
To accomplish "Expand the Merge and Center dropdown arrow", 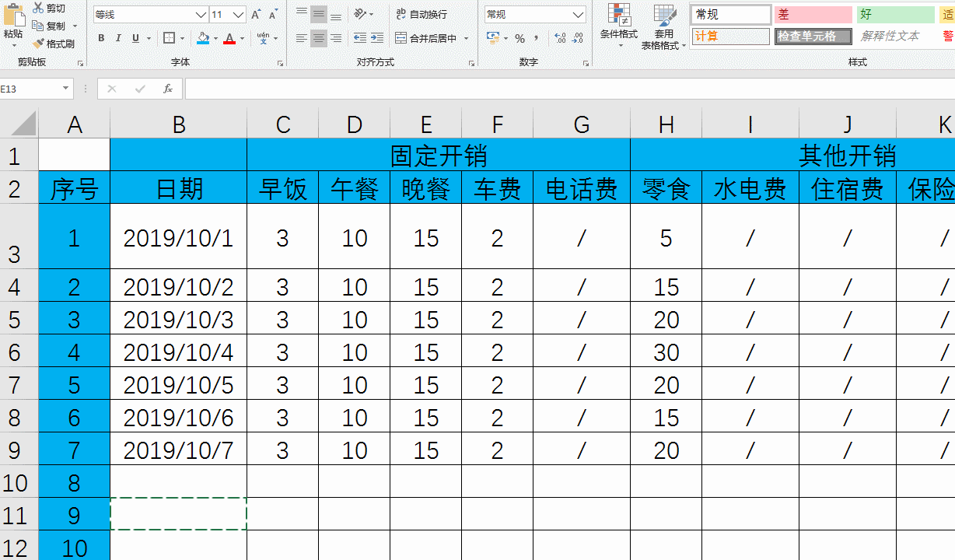I will point(466,38).
